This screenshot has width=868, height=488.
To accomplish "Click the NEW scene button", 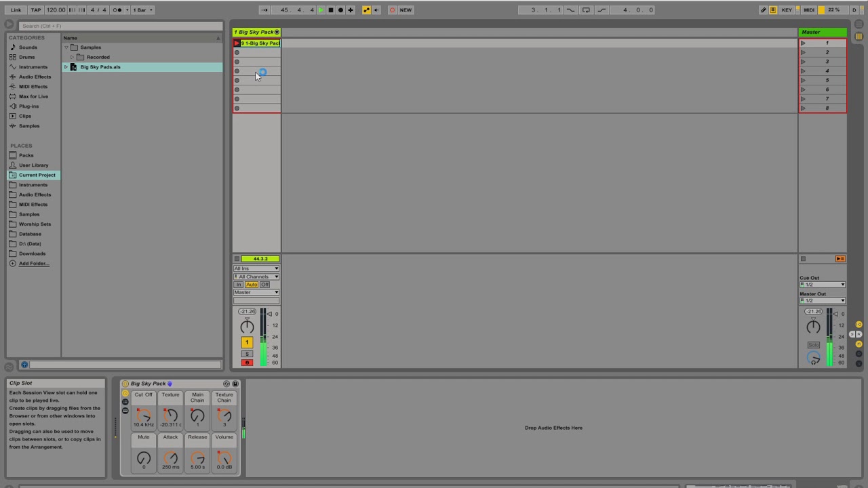I will 406,10.
